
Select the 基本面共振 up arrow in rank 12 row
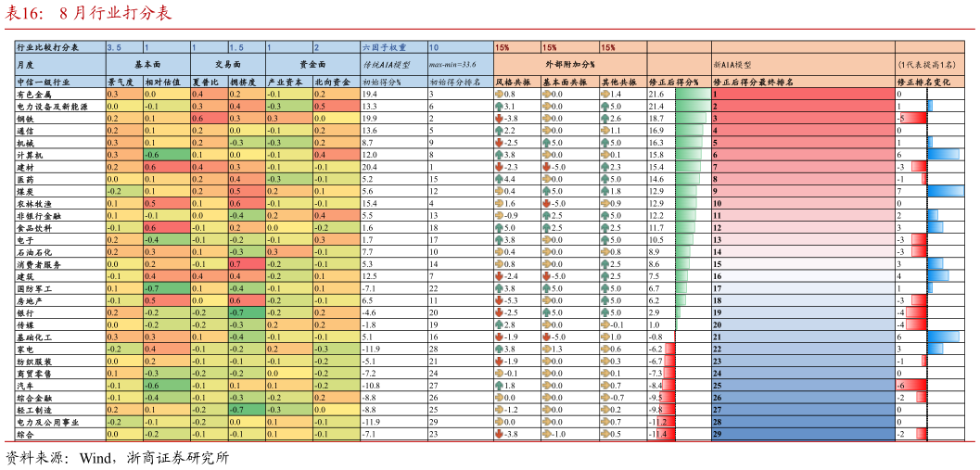[x=546, y=227]
